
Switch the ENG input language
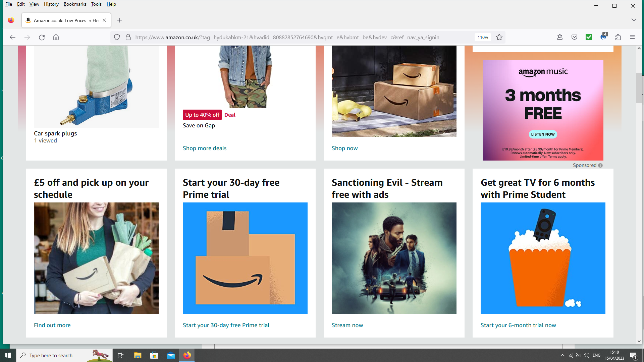[x=596, y=355]
